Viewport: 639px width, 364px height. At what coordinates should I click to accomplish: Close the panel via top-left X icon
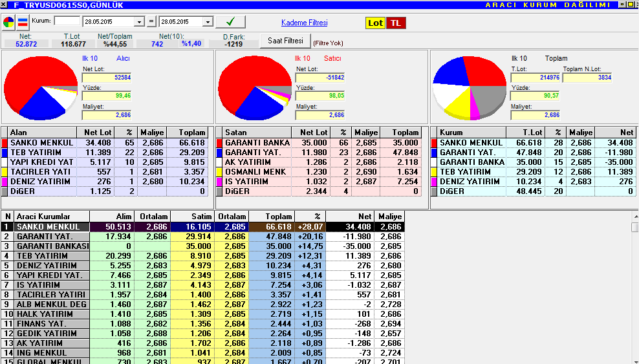(x=4, y=5)
